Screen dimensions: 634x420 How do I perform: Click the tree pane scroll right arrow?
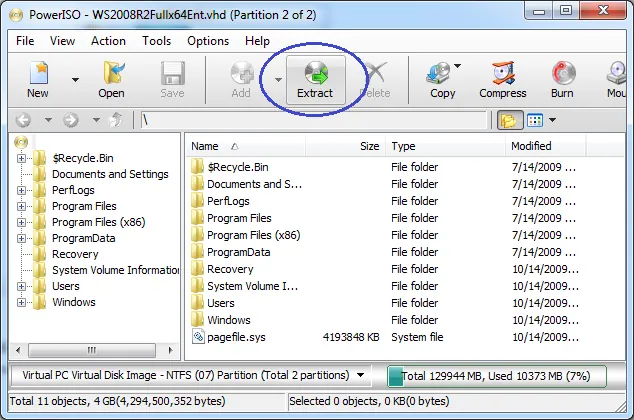(x=171, y=350)
